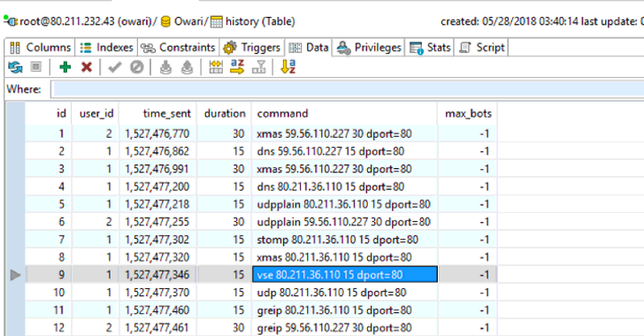Delete selected row with red X
Viewport: 644px width, 336px height.
pos(87,67)
